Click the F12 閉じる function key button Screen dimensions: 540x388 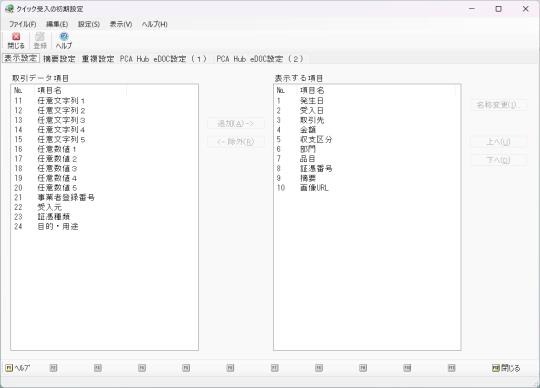[x=506, y=368]
